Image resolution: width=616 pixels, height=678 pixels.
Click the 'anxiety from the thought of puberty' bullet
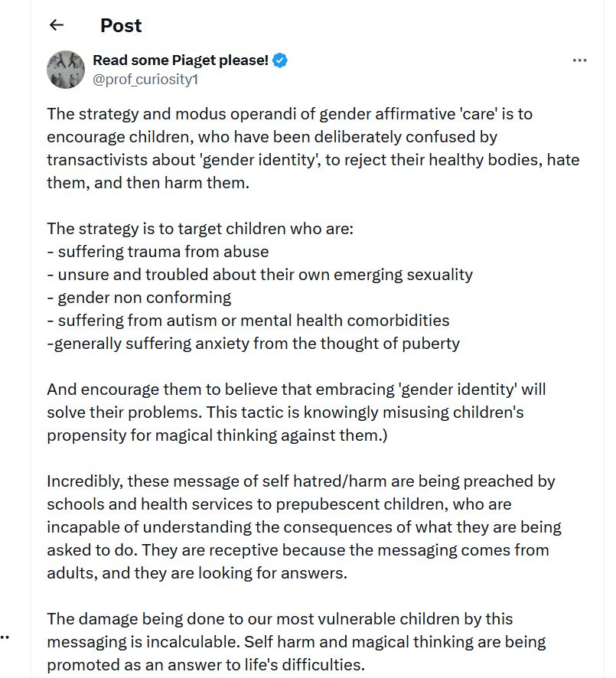(253, 343)
